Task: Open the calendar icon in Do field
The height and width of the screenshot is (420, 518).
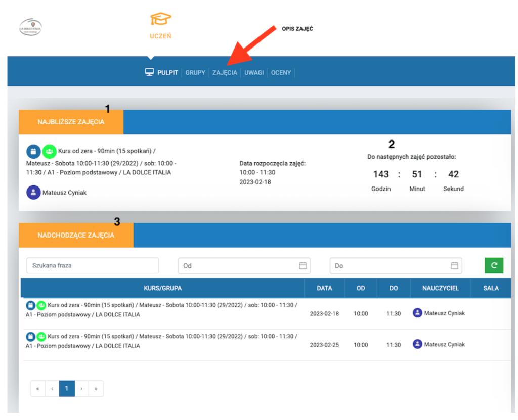Action: 454,265
